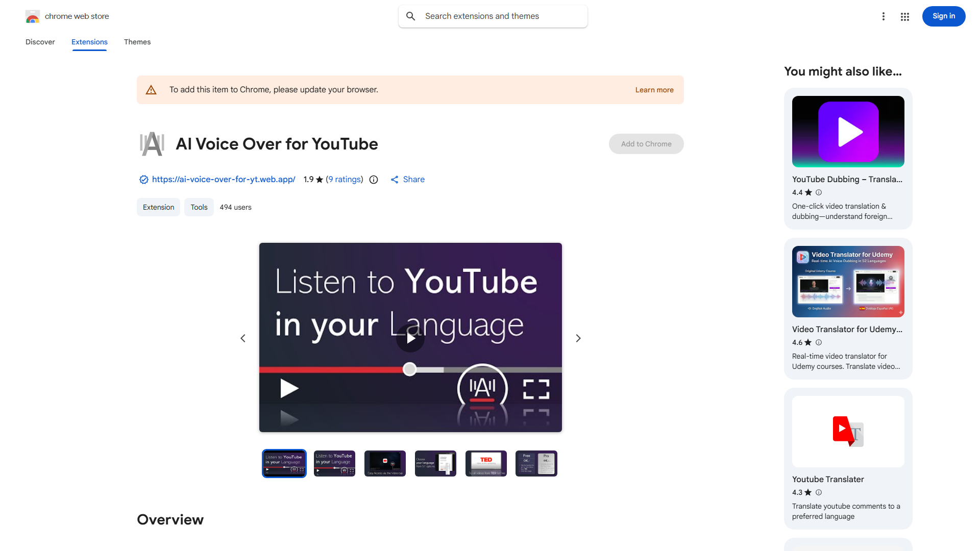The width and height of the screenshot is (980, 551).
Task: Click the Sign in button
Action: click(943, 16)
